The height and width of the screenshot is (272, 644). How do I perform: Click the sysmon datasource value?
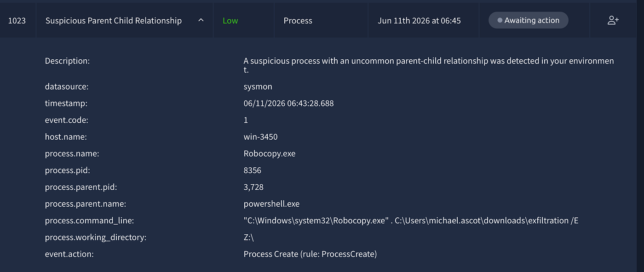258,86
